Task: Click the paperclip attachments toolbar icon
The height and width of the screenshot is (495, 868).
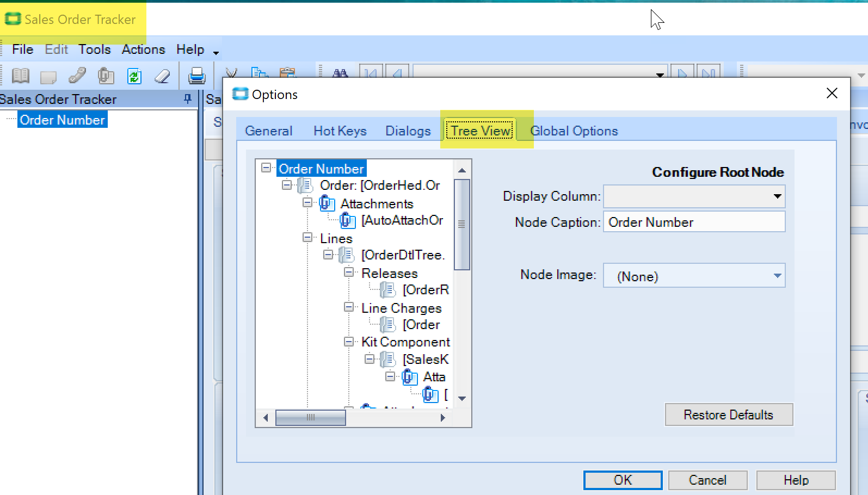Action: pyautogui.click(x=106, y=76)
